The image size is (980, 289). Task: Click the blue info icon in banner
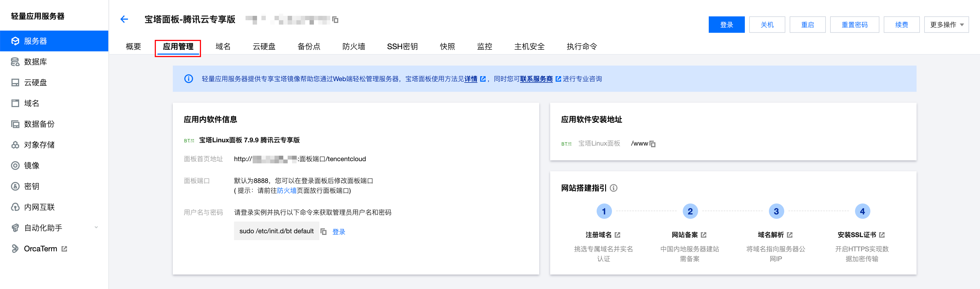point(189,79)
